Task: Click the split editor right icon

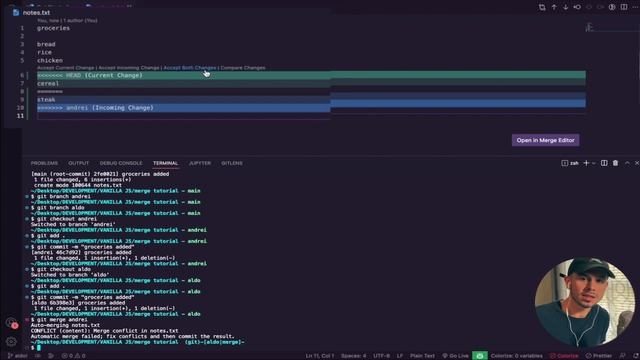Action: [x=624, y=7]
